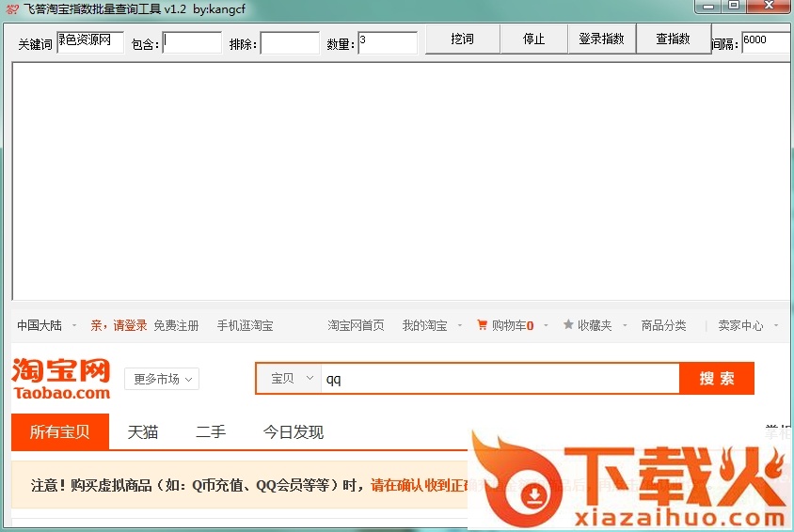
Task: Focus the 关键词 keyword input field
Action: pos(90,42)
